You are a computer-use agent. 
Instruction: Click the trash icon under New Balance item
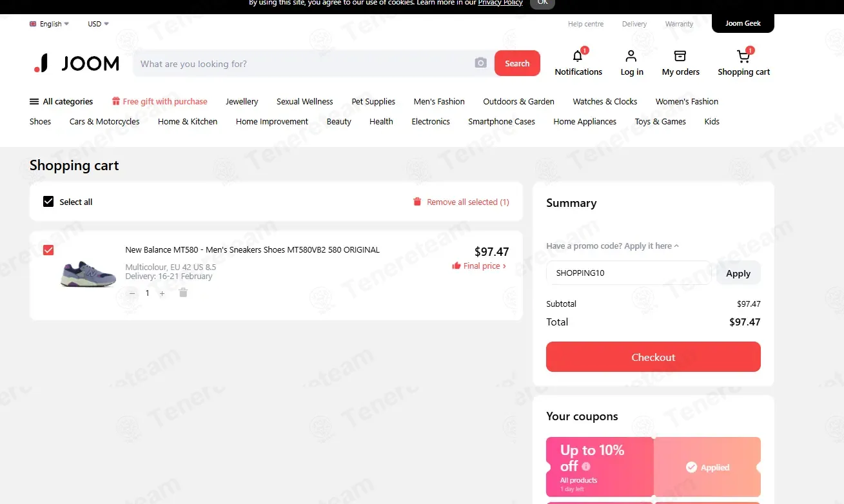(x=183, y=293)
